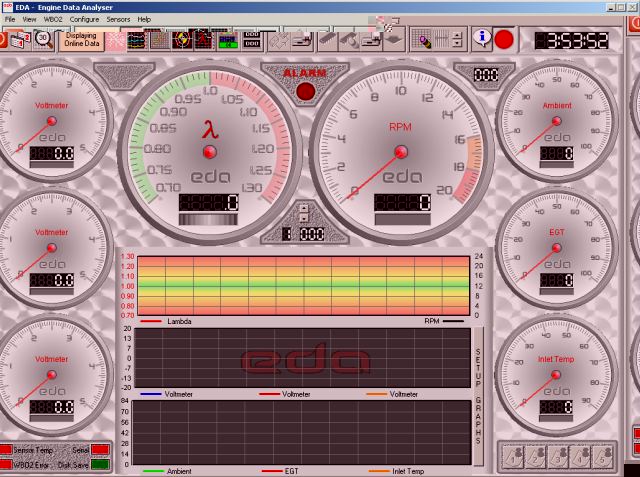Click the magnifier zoom icon in toolbar

(x=423, y=40)
